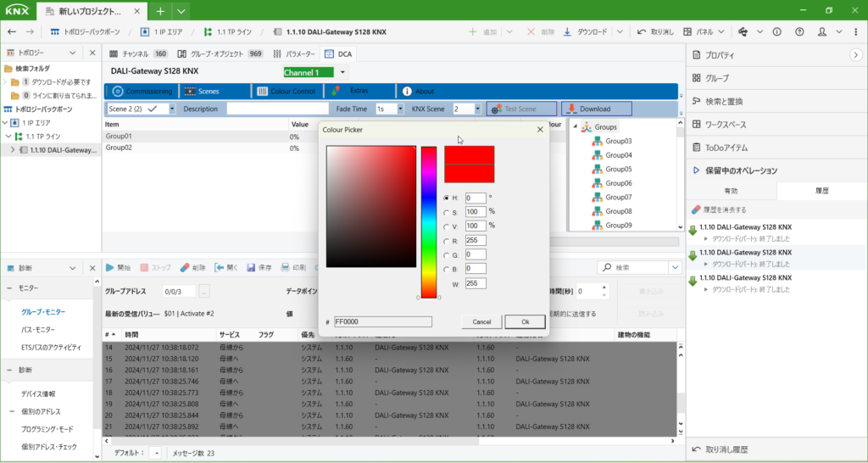Viewport: 868px width, 463px height.
Task: Clear monitor with 削除 eraser icon
Action: (x=185, y=267)
